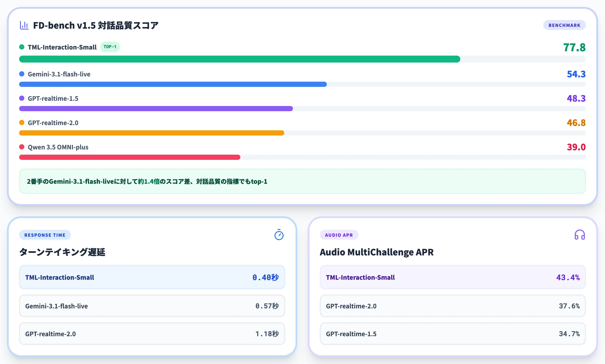Click the stopwatch icon in Response Time card
This screenshot has width=605, height=364.
[279, 235]
